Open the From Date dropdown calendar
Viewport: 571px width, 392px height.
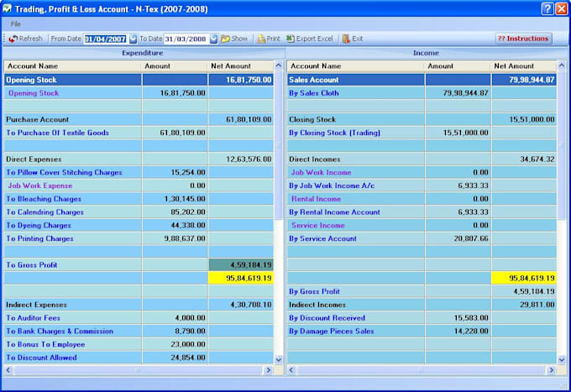[133, 39]
